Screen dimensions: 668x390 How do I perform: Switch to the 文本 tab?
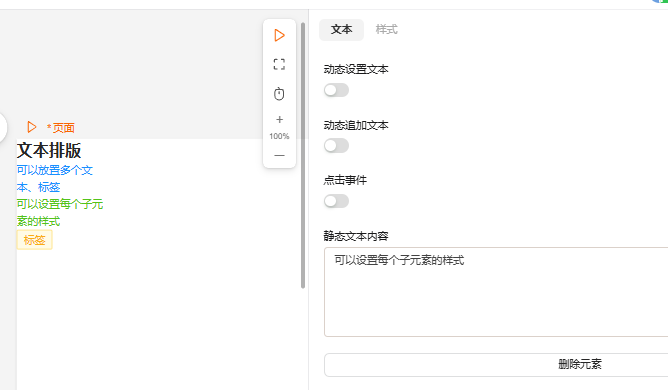click(x=341, y=30)
